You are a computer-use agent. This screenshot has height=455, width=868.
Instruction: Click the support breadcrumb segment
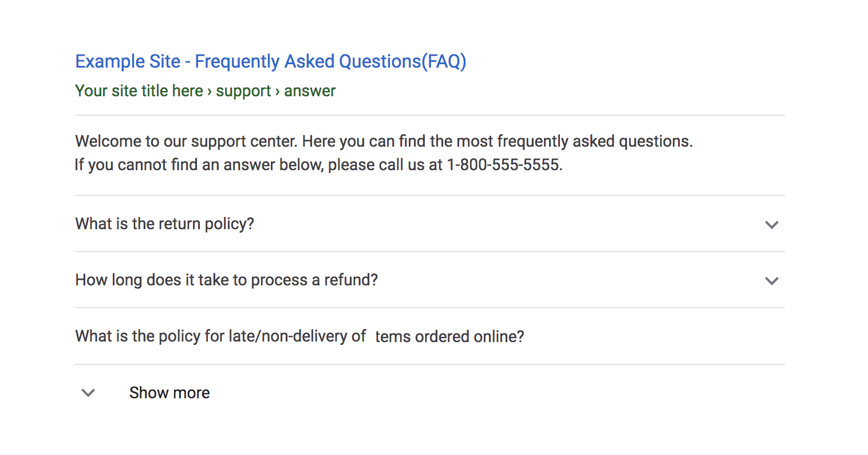tap(243, 91)
